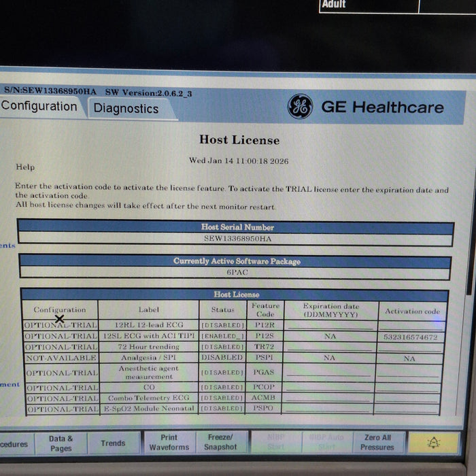476x476 pixels.
Task: Click activation code field for 12RL 12-lead ECG
Action: pos(411,326)
